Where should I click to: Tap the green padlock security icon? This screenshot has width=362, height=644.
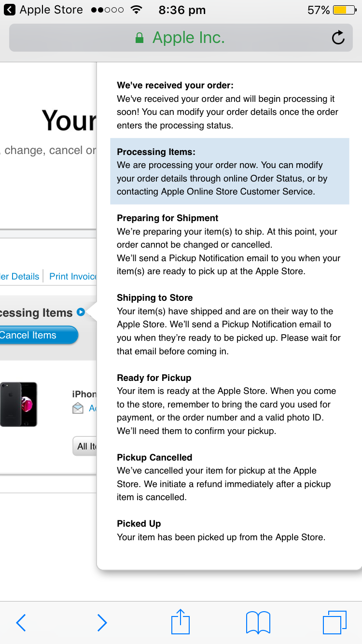tap(139, 38)
